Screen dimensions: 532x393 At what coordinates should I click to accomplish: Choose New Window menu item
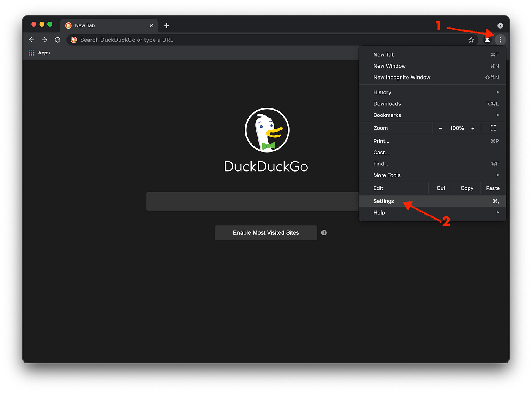(432, 66)
